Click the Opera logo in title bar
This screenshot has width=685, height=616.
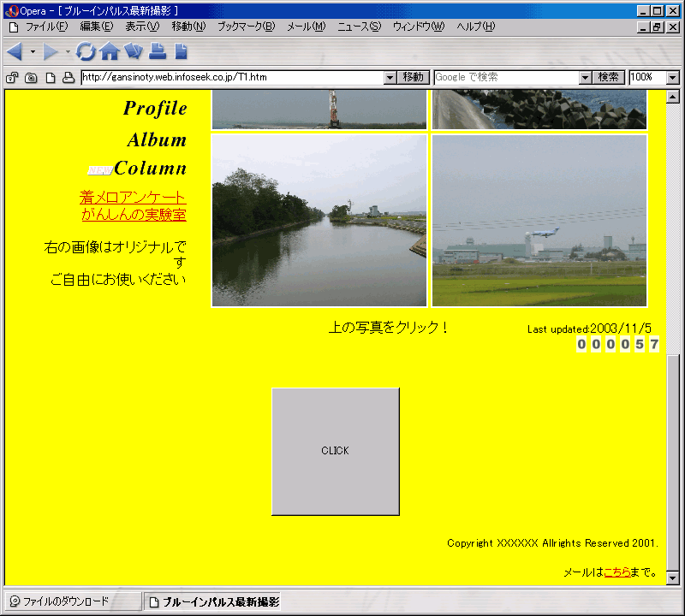12,11
